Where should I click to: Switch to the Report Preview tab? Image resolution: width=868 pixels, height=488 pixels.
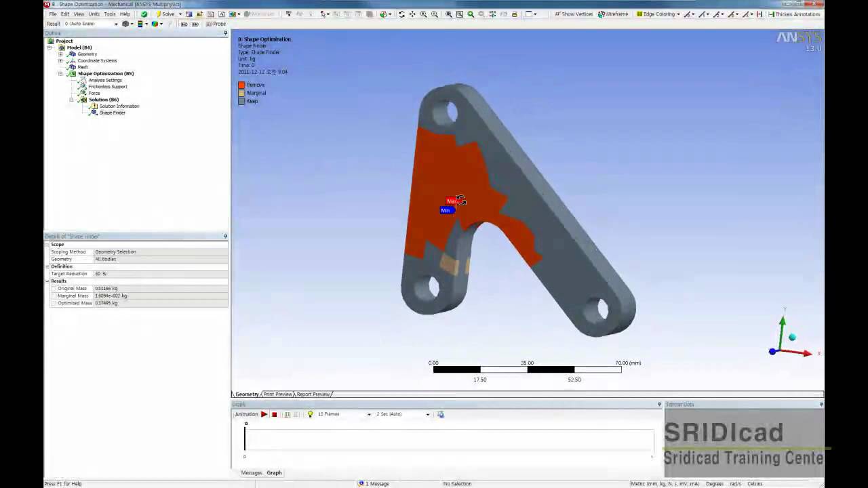[313, 394]
